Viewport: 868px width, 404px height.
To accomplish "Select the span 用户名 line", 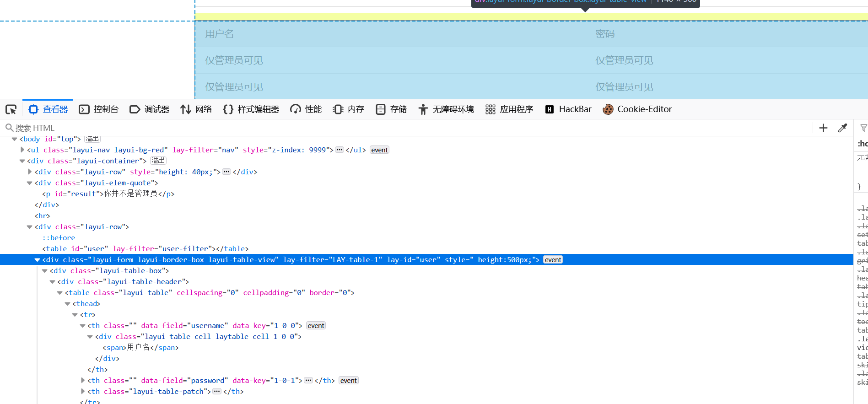I will [141, 348].
